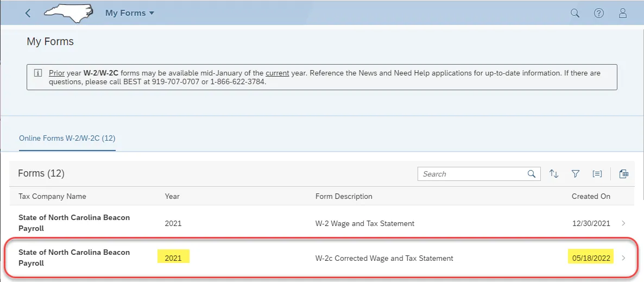Open the My Forms dropdown menu
This screenshot has height=282, width=644.
130,12
